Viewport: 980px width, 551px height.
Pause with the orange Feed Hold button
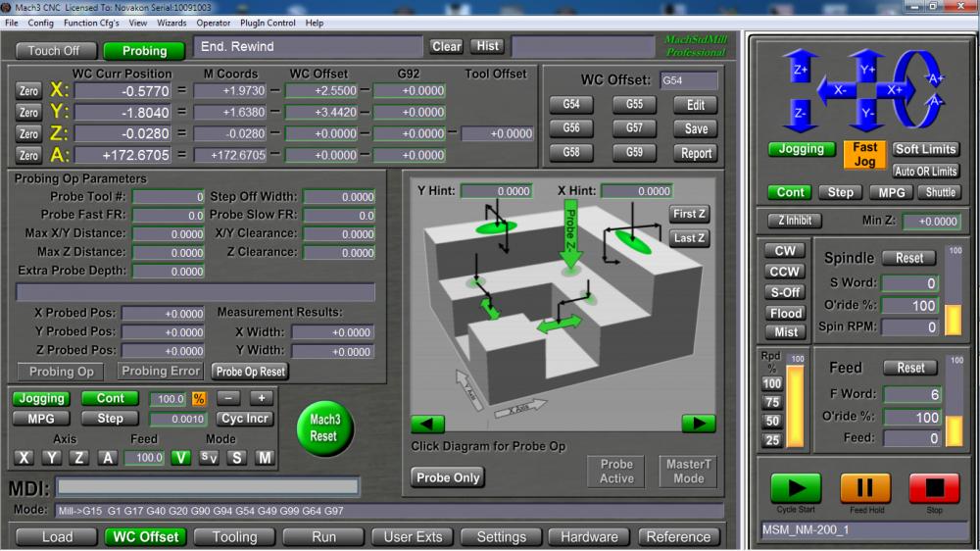pos(865,488)
